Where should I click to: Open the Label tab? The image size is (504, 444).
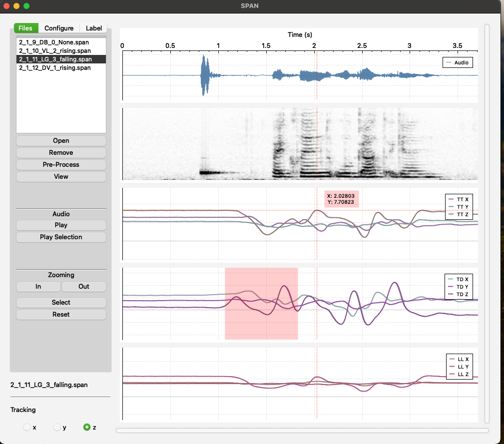click(93, 28)
